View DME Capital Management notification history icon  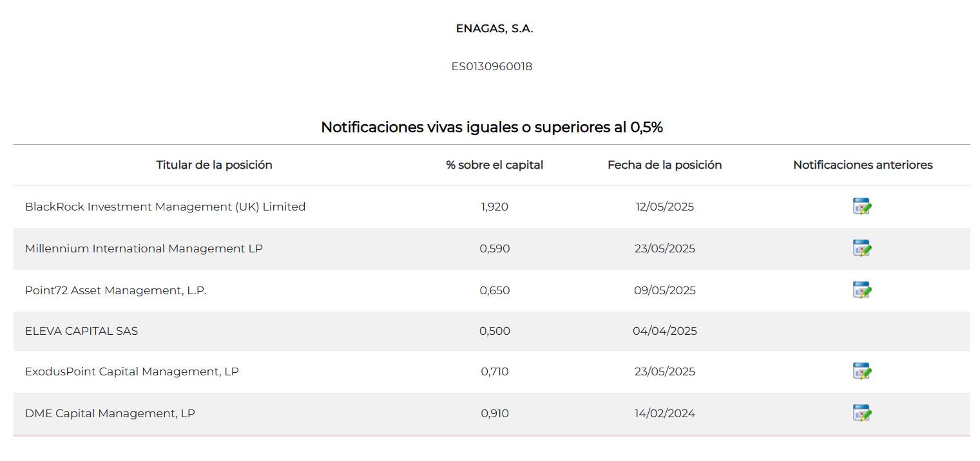tap(861, 413)
